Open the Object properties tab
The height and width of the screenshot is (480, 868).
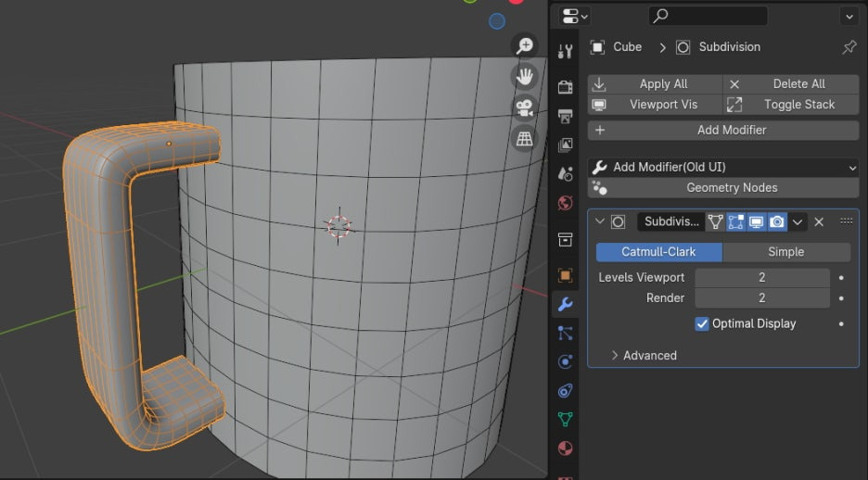click(x=565, y=275)
